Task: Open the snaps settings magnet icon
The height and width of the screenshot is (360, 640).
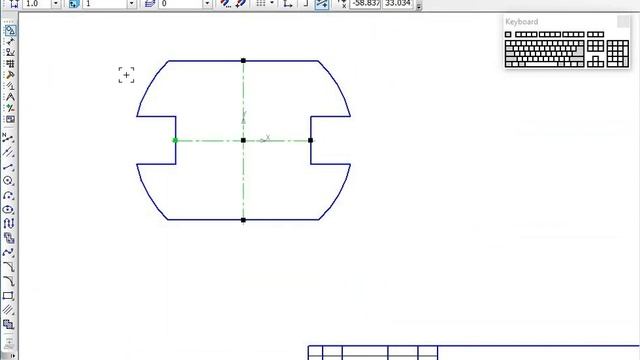Action: (x=225, y=4)
